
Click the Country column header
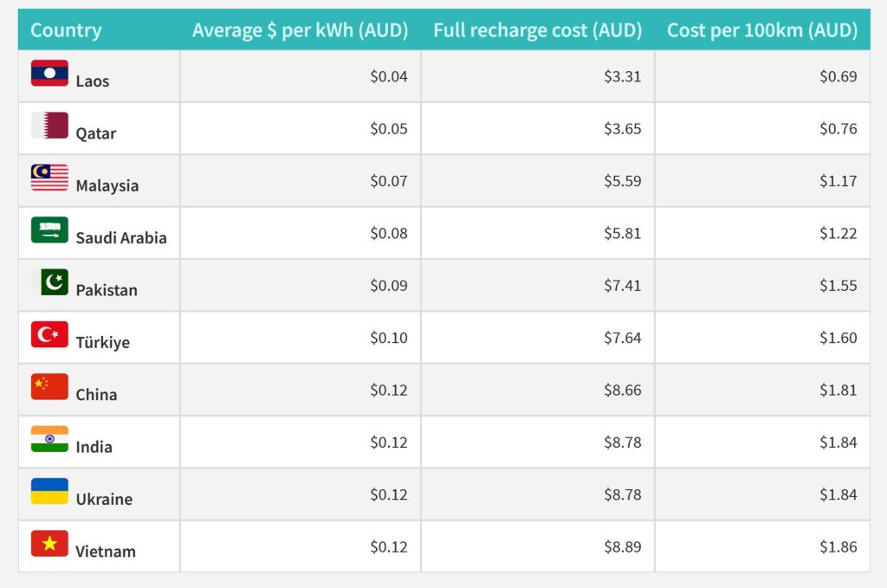point(66,30)
